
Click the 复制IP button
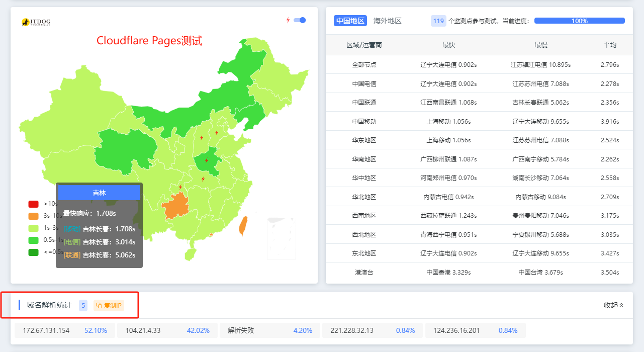pyautogui.click(x=109, y=305)
